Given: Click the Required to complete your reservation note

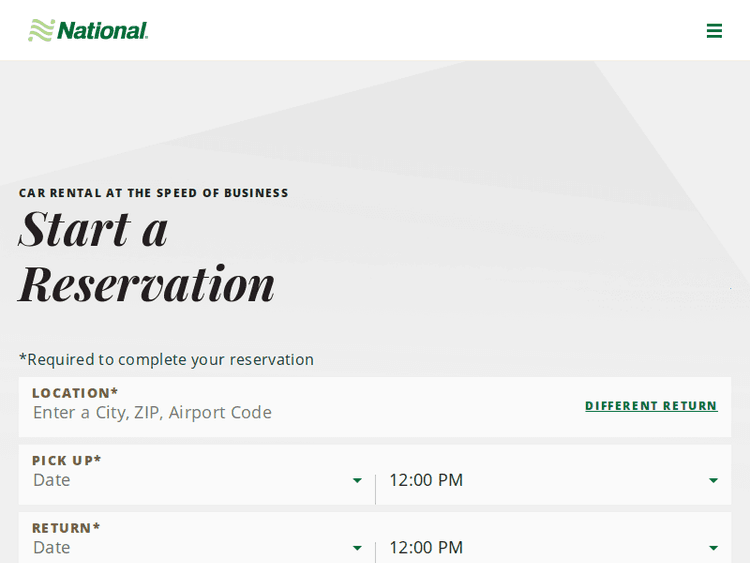Looking at the screenshot, I should click(166, 359).
